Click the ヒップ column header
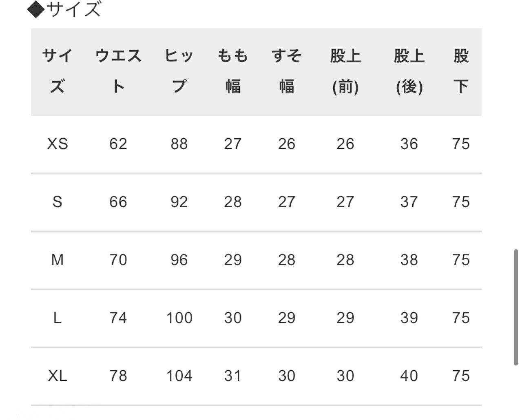The width and height of the screenshot is (522, 420). tap(179, 71)
